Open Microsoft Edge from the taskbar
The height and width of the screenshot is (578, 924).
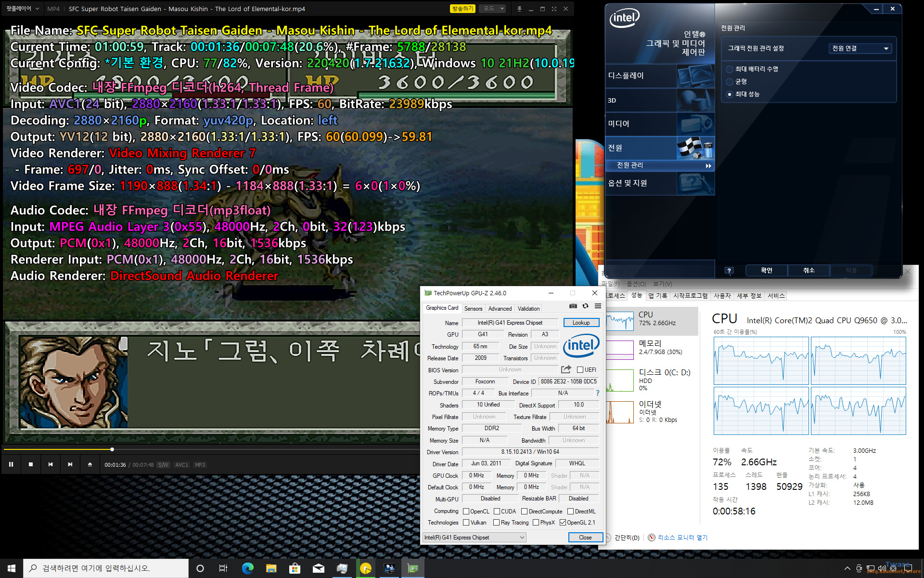click(x=247, y=568)
